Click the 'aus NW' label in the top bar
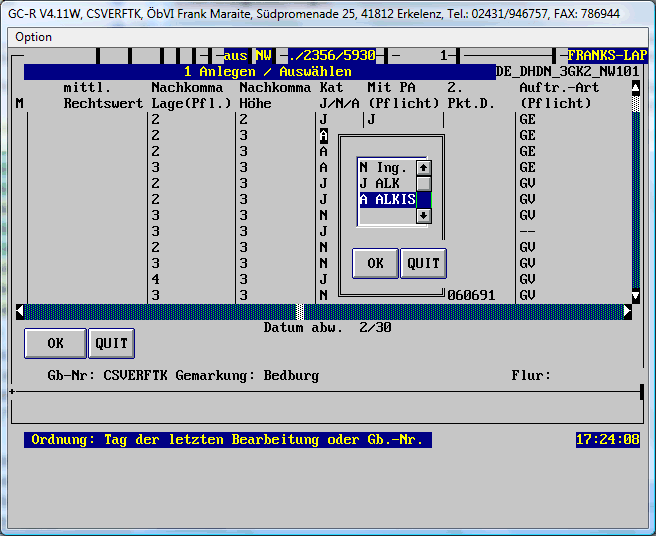The image size is (656, 536). click(247, 55)
